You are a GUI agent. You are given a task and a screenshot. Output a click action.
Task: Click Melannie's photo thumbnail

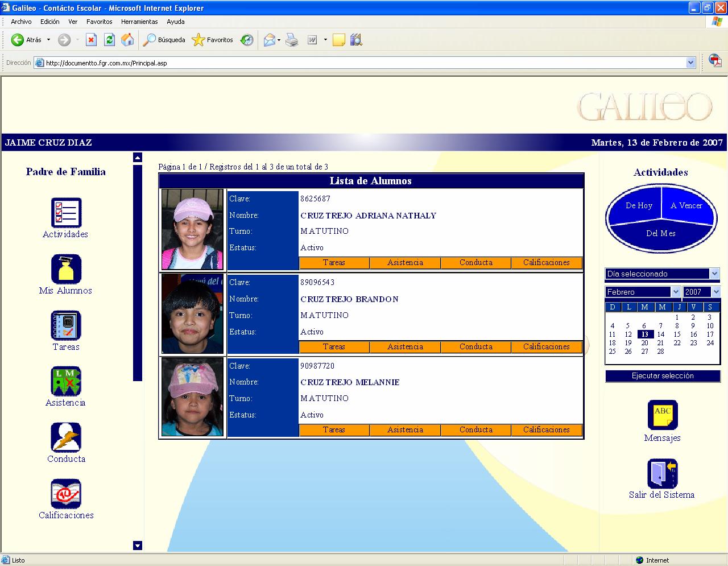(192, 396)
